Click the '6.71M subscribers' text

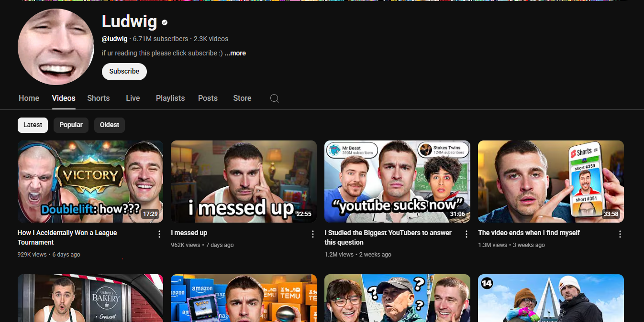tap(160, 39)
